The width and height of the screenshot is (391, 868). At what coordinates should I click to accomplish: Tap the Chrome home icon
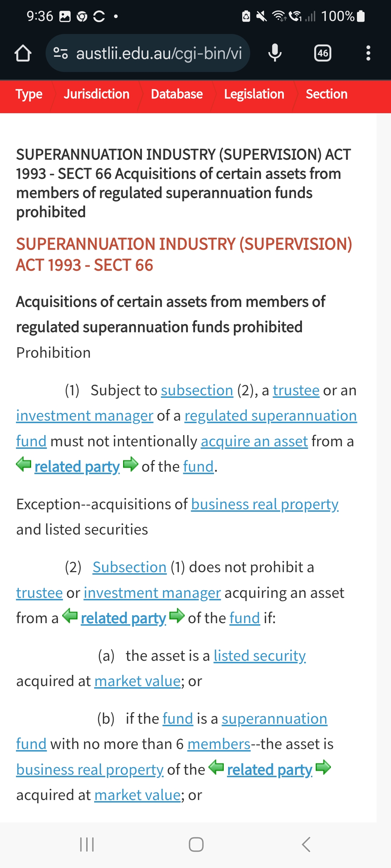coord(23,53)
